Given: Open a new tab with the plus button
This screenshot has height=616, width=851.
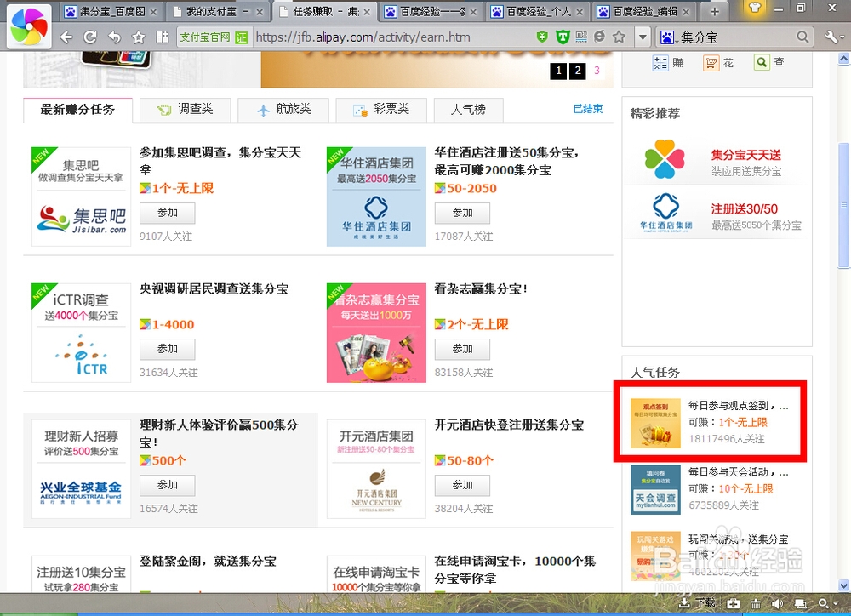Looking at the screenshot, I should pos(714,11).
